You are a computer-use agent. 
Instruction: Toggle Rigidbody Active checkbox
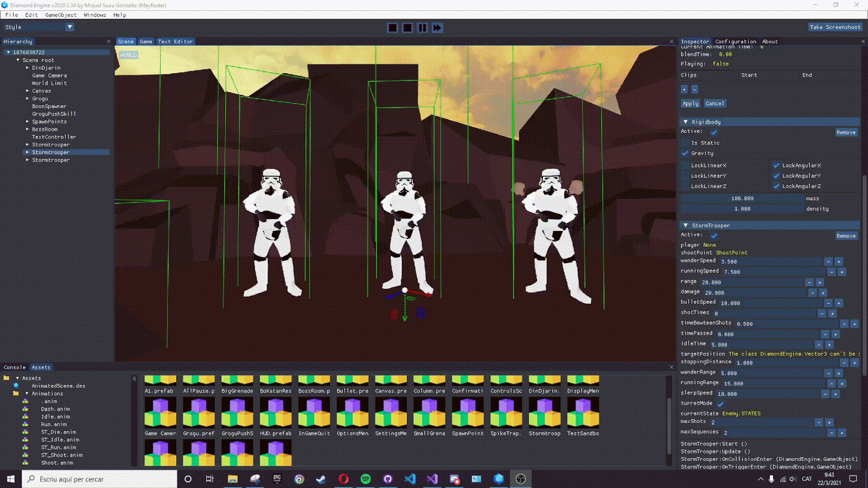[714, 132]
